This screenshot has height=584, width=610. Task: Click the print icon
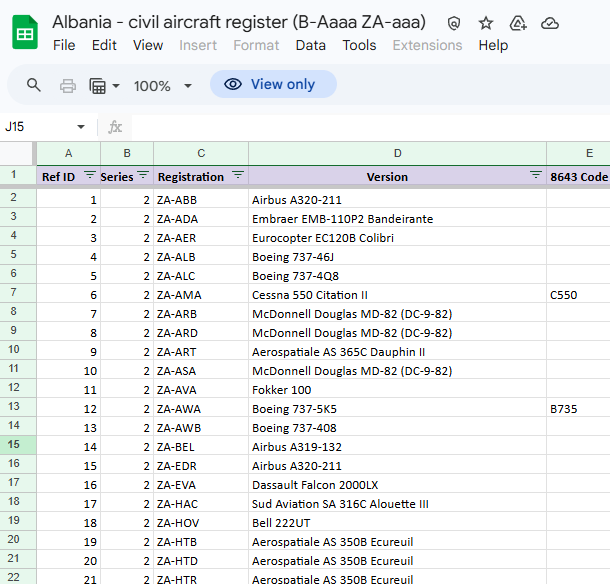pyautogui.click(x=68, y=85)
